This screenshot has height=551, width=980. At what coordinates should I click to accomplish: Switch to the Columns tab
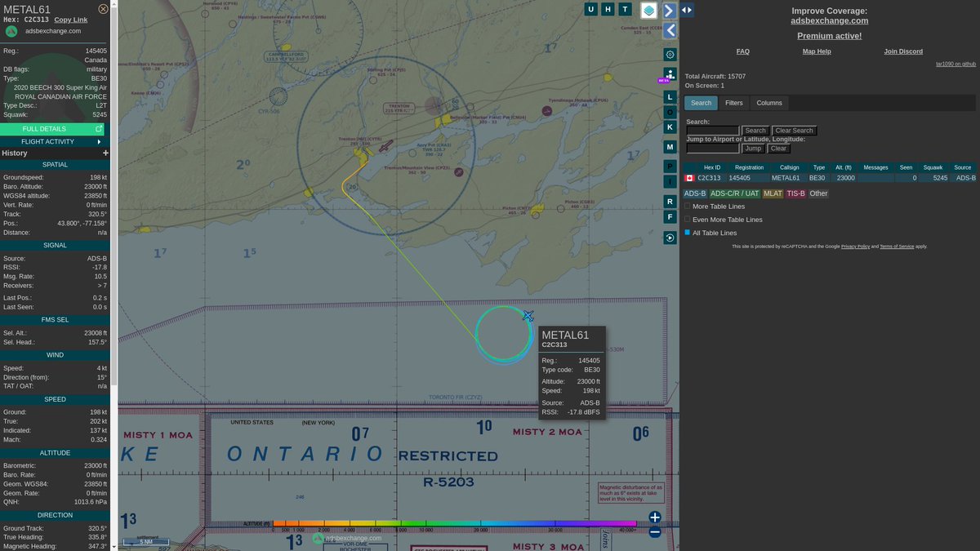[769, 103]
